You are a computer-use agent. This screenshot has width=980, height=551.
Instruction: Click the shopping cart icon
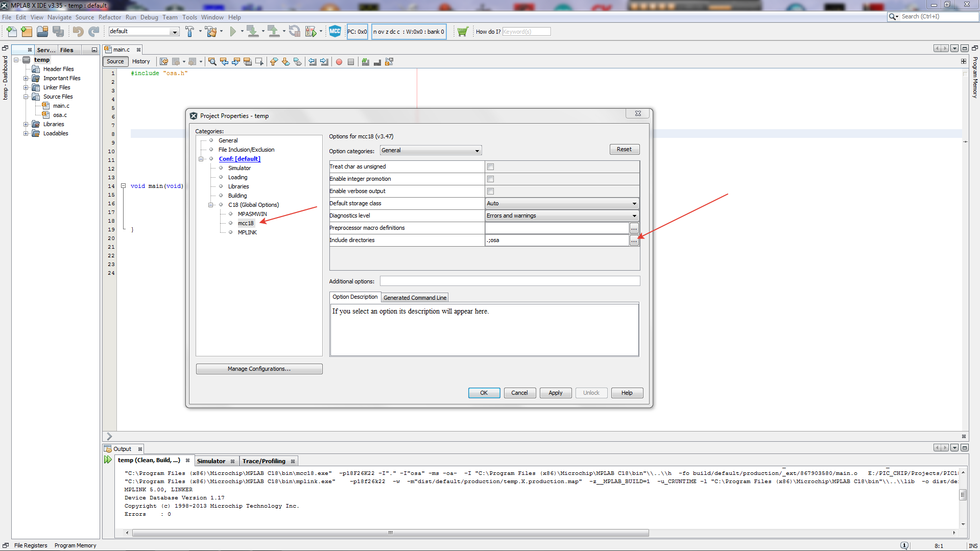point(463,32)
